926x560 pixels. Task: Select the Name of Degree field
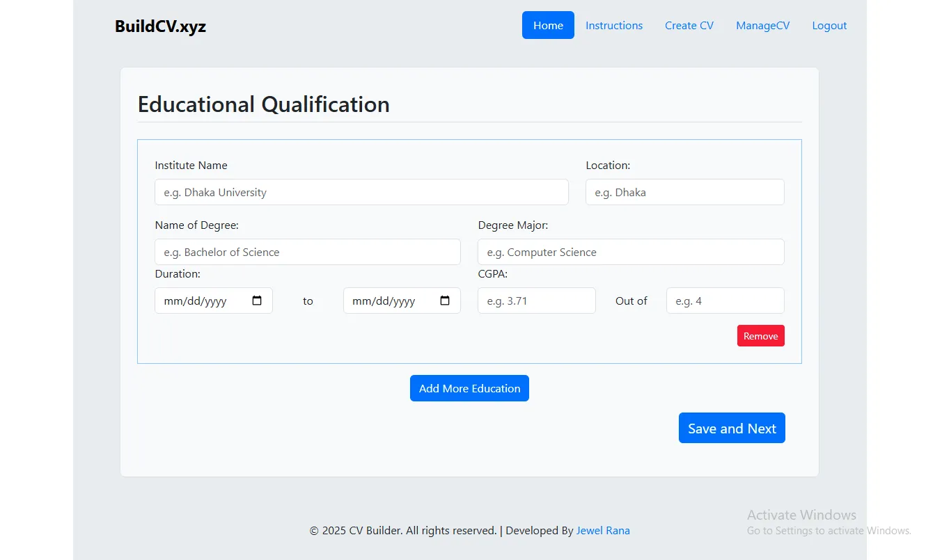[x=307, y=252]
